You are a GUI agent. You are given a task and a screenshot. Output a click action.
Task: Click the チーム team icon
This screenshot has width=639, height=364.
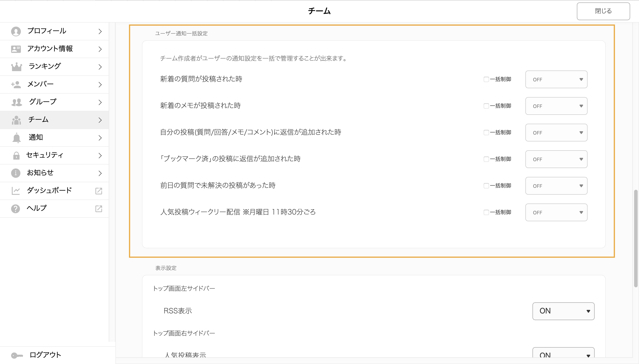pyautogui.click(x=16, y=120)
